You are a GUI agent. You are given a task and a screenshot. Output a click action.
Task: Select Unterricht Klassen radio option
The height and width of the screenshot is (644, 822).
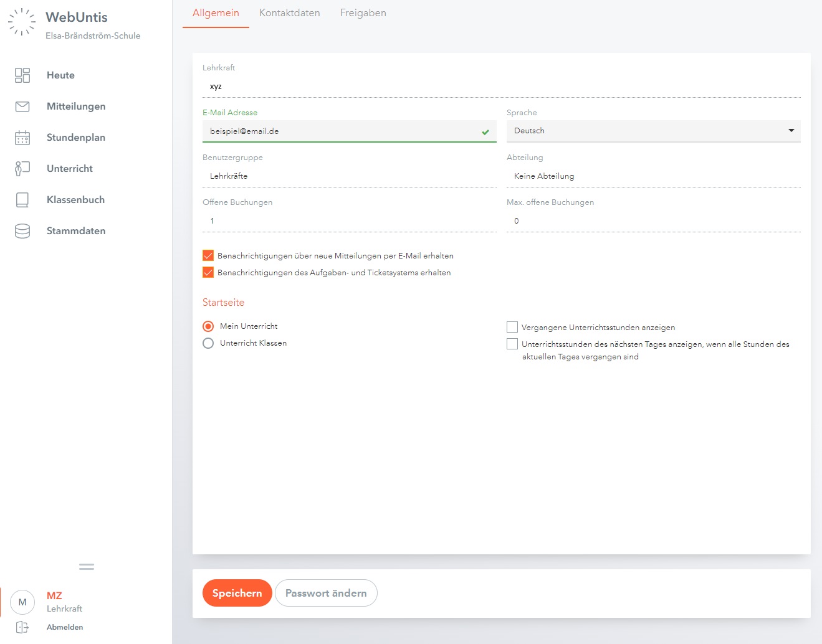point(208,343)
